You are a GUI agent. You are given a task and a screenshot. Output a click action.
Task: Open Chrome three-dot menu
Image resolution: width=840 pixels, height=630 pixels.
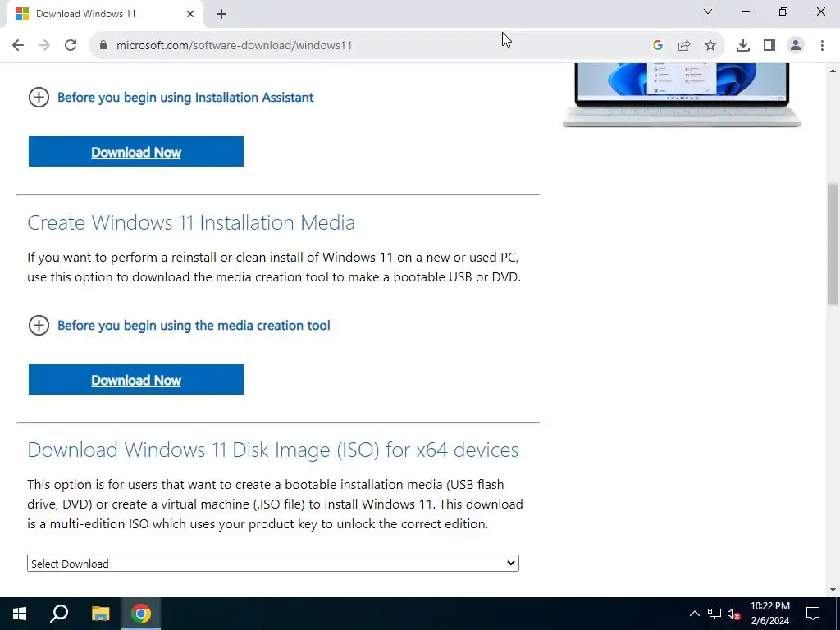click(822, 46)
